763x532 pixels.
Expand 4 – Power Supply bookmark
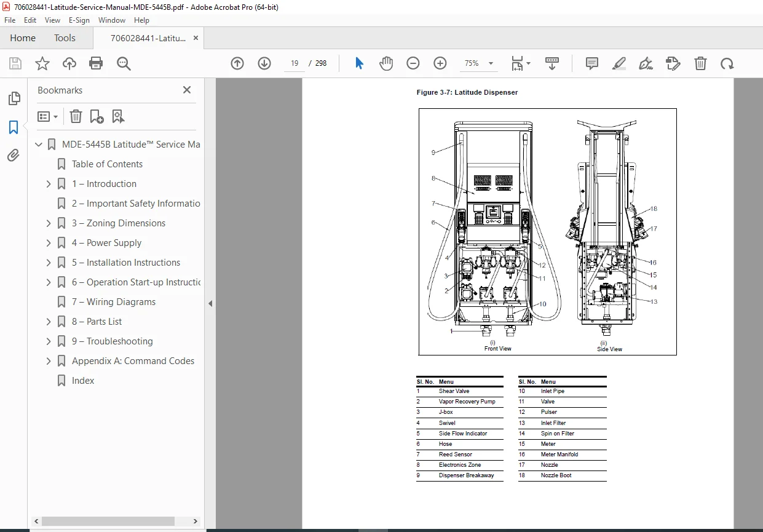click(x=49, y=243)
